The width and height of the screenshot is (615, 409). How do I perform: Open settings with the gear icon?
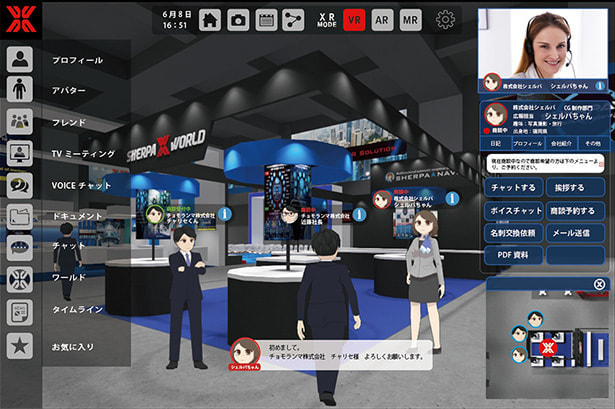pyautogui.click(x=445, y=19)
